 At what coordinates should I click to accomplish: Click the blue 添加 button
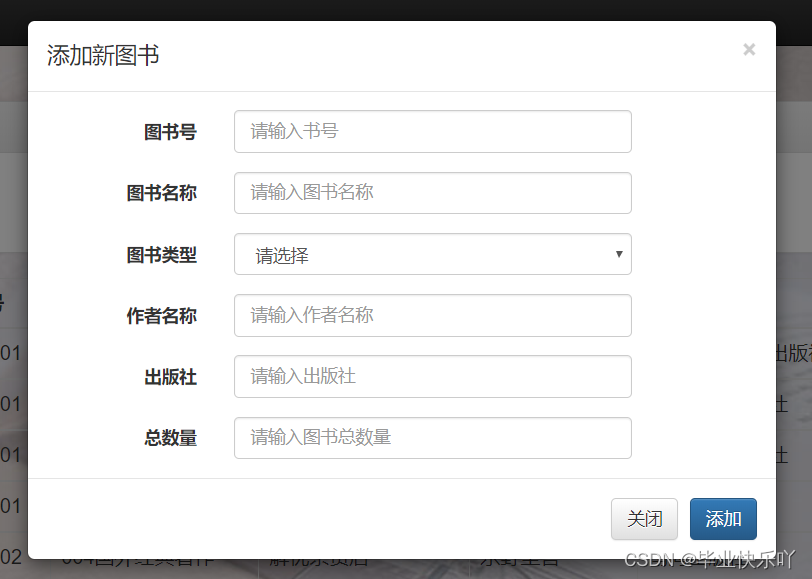pos(723,519)
